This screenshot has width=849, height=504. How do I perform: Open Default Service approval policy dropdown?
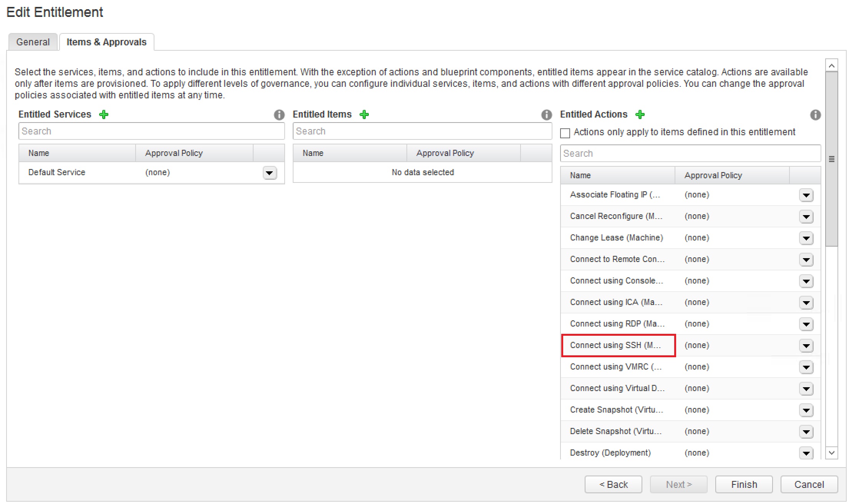tap(270, 173)
